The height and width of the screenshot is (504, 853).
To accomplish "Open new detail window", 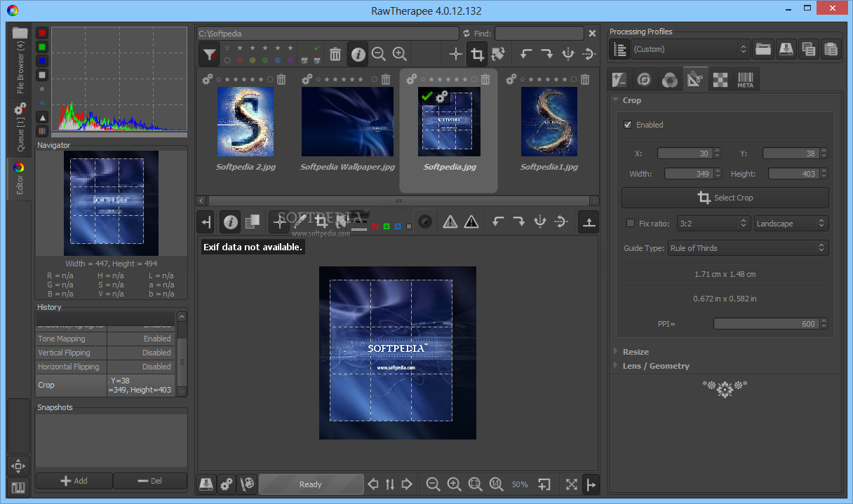I will (544, 484).
